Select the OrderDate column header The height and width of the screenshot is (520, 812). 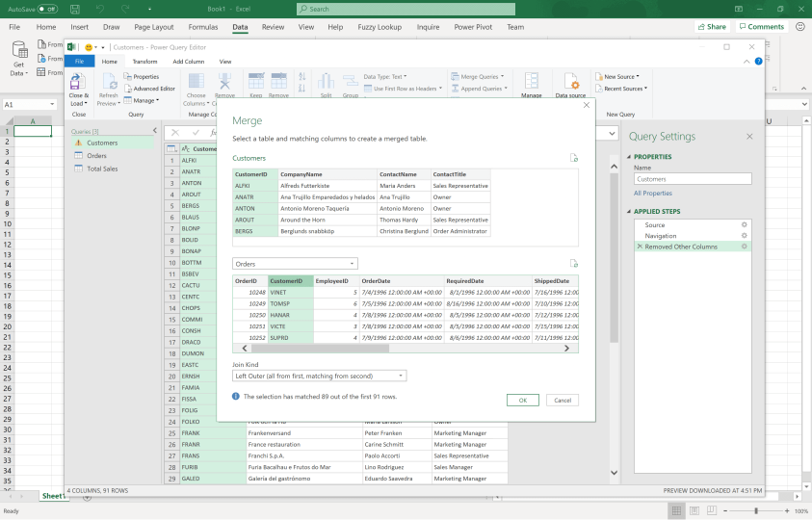[x=402, y=281]
